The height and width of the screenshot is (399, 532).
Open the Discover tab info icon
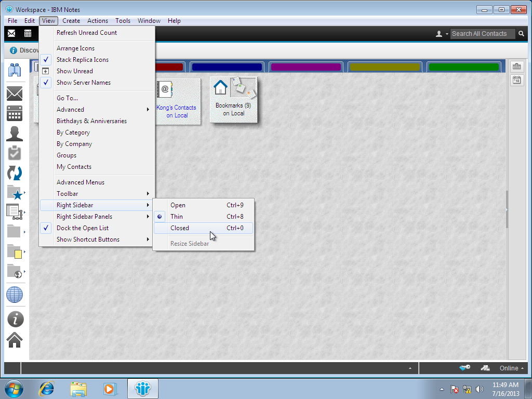point(13,50)
